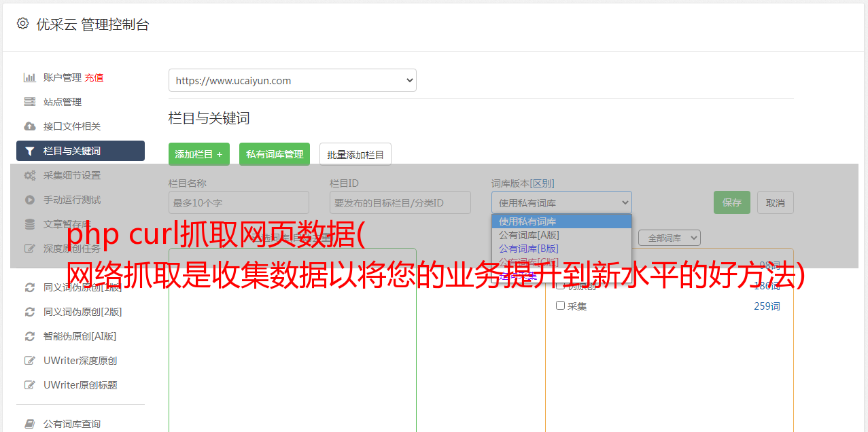This screenshot has width=868, height=432.
Task: Click the green 保存 button
Action: click(732, 202)
